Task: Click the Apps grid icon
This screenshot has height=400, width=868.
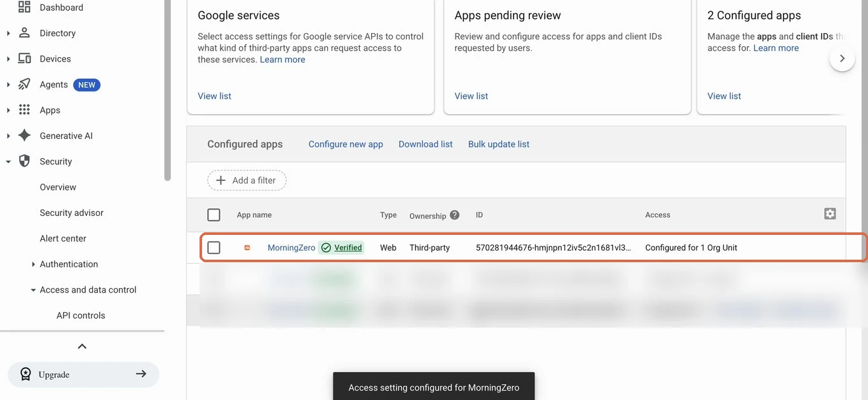Action: pyautogui.click(x=24, y=110)
